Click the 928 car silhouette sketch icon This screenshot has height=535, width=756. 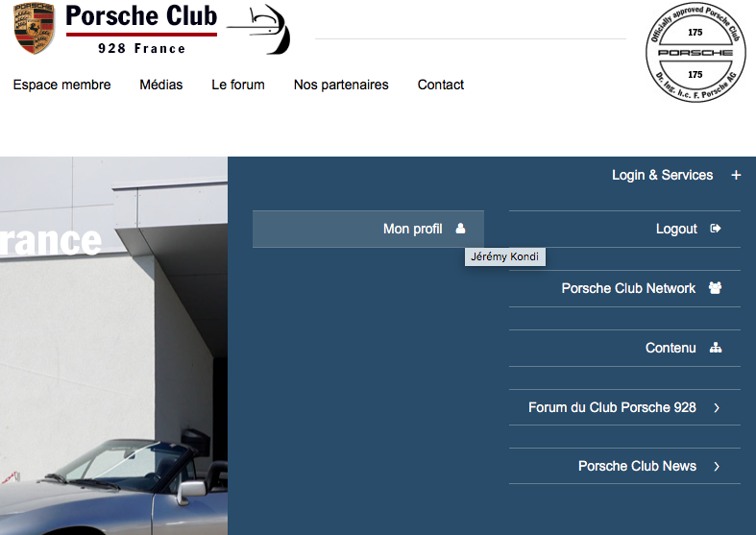[x=258, y=29]
